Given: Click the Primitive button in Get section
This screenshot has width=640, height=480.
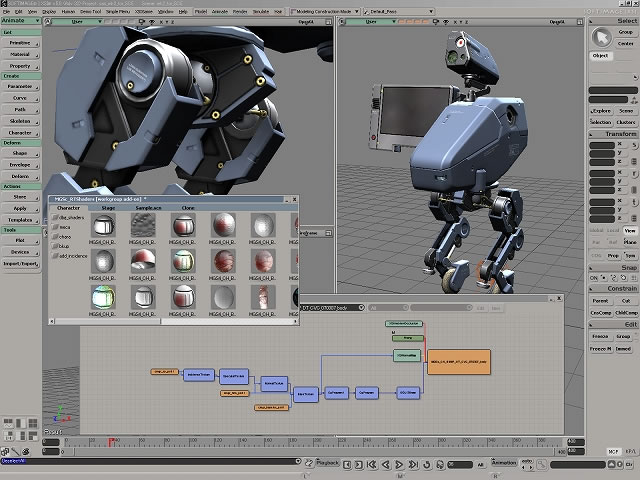Looking at the screenshot, I should [x=20, y=44].
